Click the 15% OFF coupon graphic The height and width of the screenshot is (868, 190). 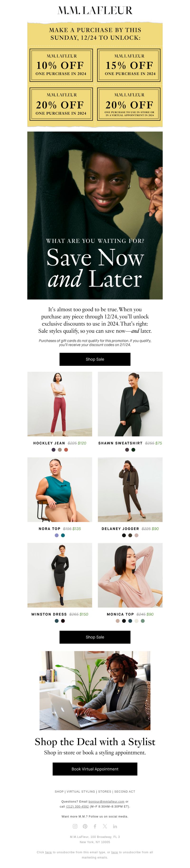coord(129,65)
